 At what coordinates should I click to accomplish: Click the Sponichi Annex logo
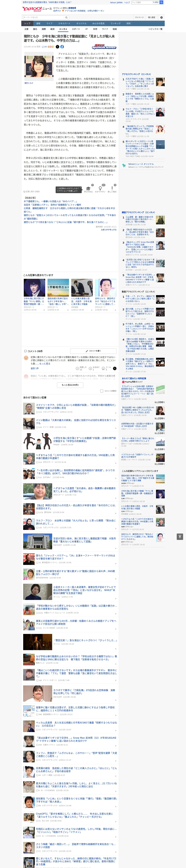tap(104, 47)
